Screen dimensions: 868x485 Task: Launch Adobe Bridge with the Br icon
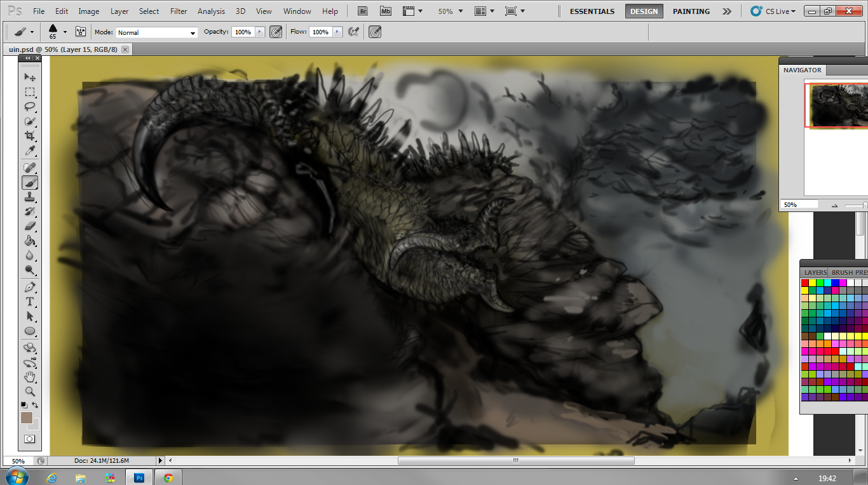pyautogui.click(x=362, y=11)
